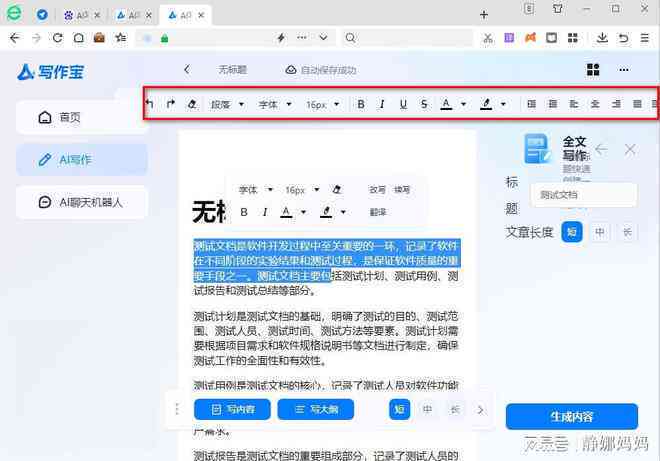Open the grid view icon beside more options
The width and height of the screenshot is (660, 461).
click(x=593, y=69)
